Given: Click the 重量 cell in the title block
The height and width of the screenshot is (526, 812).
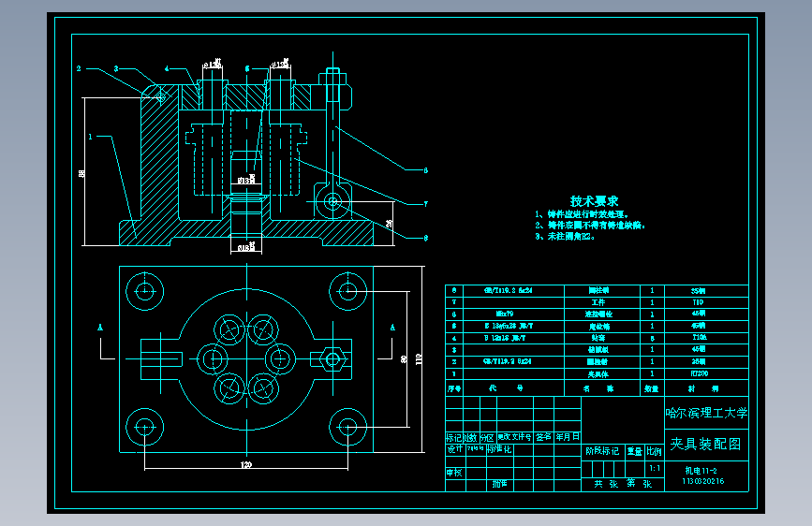Looking at the screenshot, I should pos(634,451).
